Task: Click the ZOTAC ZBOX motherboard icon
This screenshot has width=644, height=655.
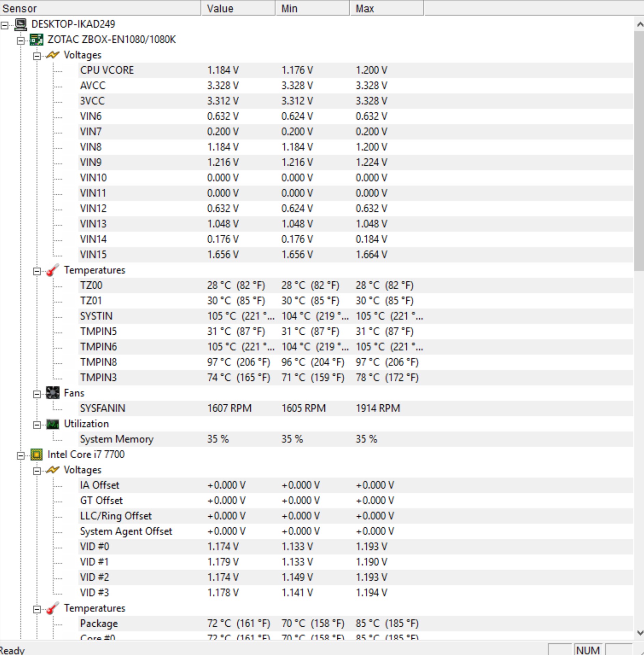Action: 37,40
